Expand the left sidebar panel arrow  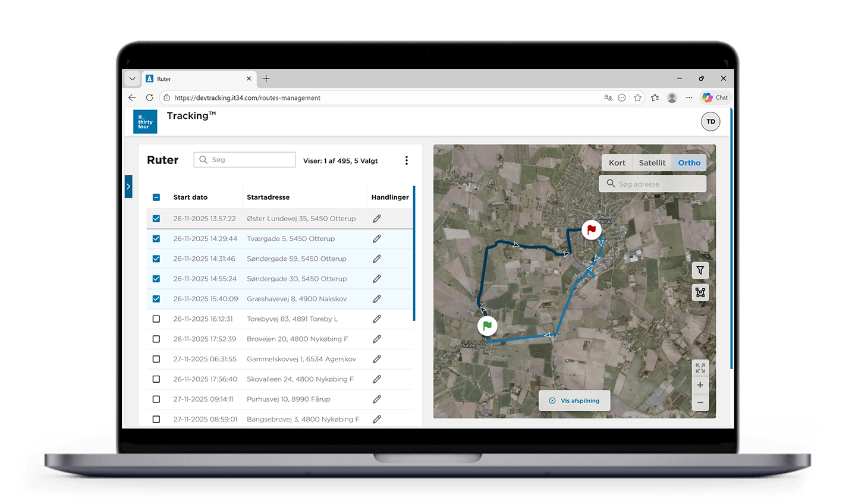point(128,187)
